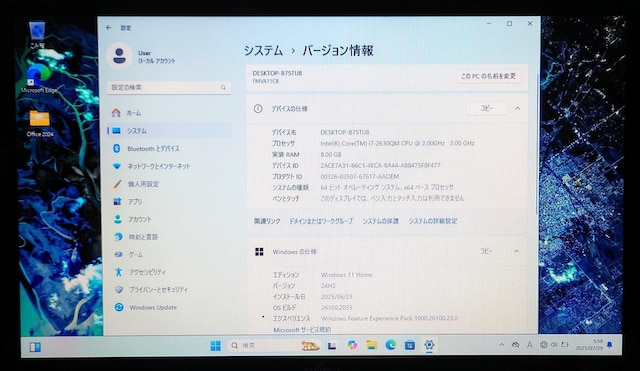640x371 pixels.
Task: Open the Office 2024 desktop folder
Action: 40,123
